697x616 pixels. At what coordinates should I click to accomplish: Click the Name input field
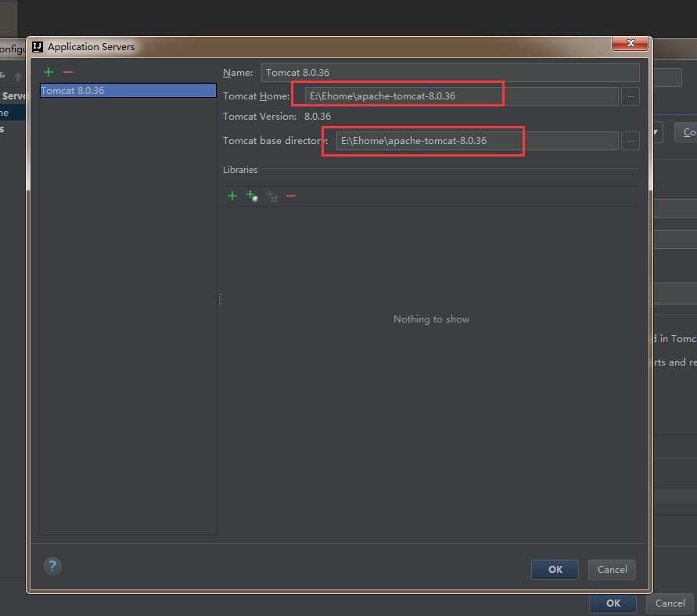[451, 73]
